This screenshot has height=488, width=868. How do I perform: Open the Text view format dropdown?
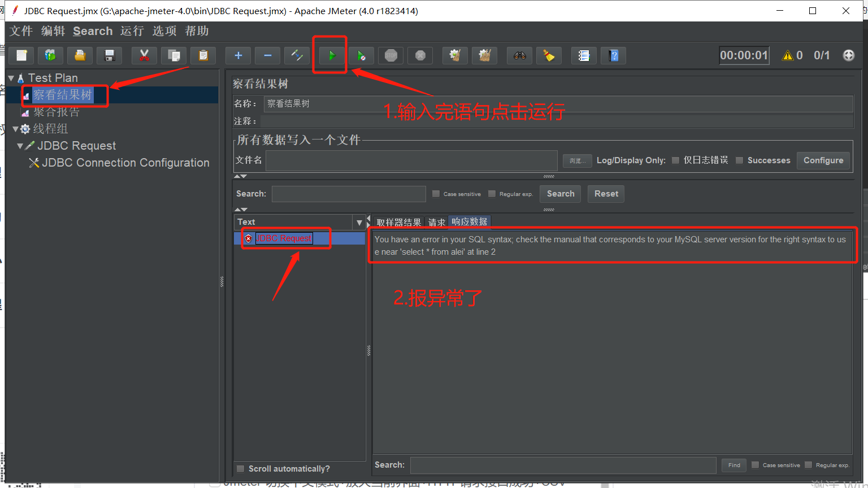point(360,222)
